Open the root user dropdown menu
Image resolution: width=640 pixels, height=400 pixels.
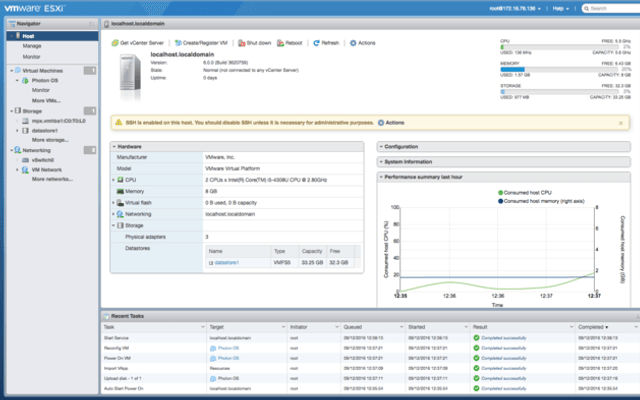coord(515,8)
